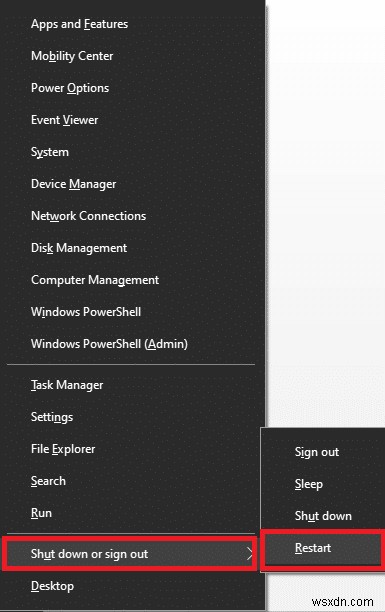The width and height of the screenshot is (385, 612).
Task: Choose Search from the menu
Action: (x=48, y=481)
